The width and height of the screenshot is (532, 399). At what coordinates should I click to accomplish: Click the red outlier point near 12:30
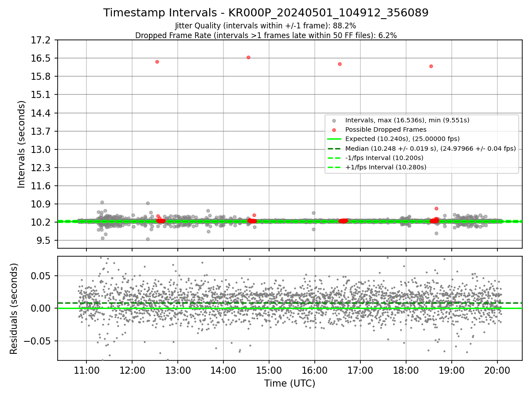pos(157,62)
